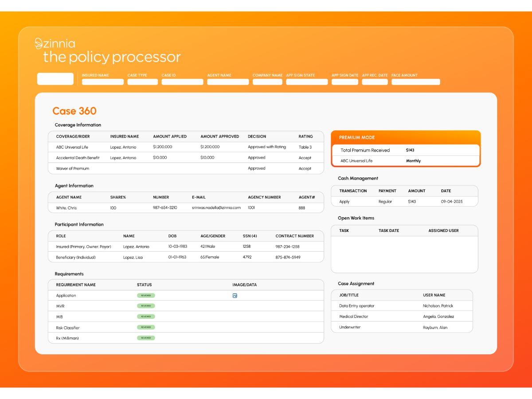Click the Premium Mode panel header
The width and height of the screenshot is (532, 399).
406,137
